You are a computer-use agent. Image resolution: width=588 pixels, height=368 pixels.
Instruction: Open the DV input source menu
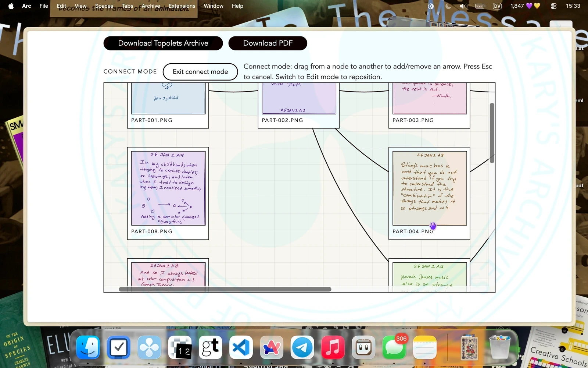pyautogui.click(x=497, y=6)
